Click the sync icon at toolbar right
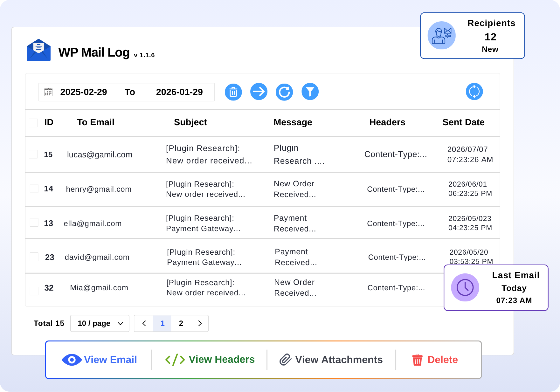Image resolution: width=560 pixels, height=392 pixels. coord(474,92)
